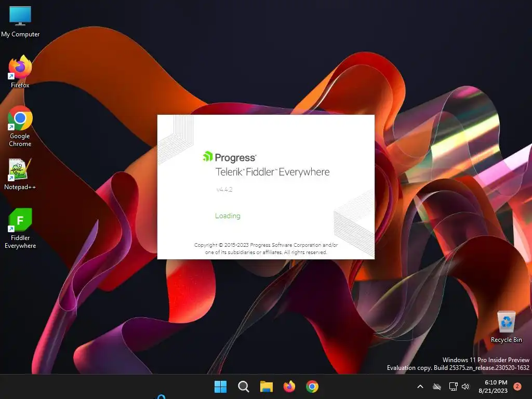Viewport: 532px width, 399px height.
Task: Open taskbar Search
Action: click(x=243, y=387)
